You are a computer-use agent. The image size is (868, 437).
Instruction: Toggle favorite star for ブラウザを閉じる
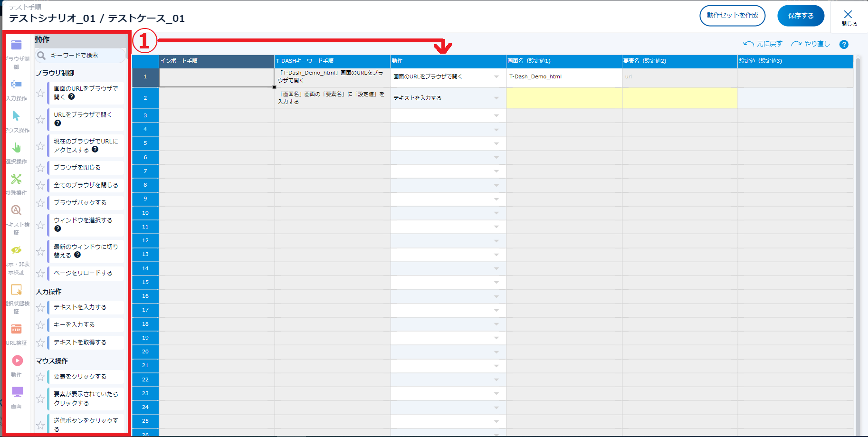point(40,168)
